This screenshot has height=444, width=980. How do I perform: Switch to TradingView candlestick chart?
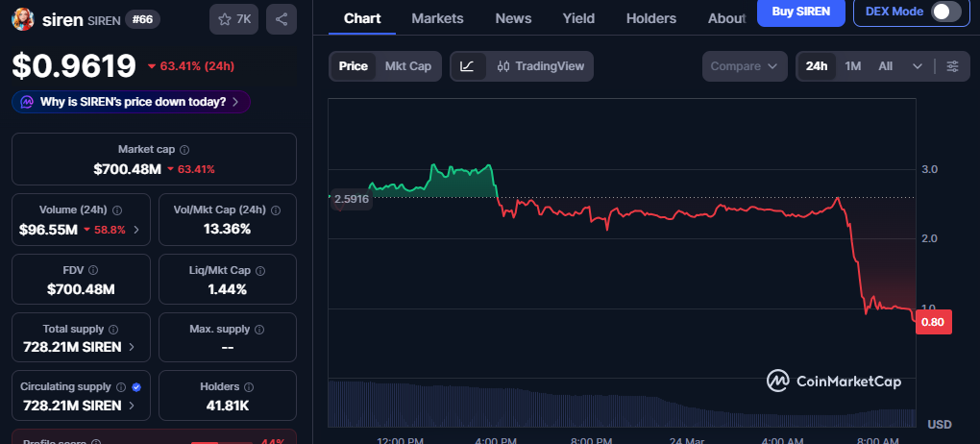coord(541,66)
